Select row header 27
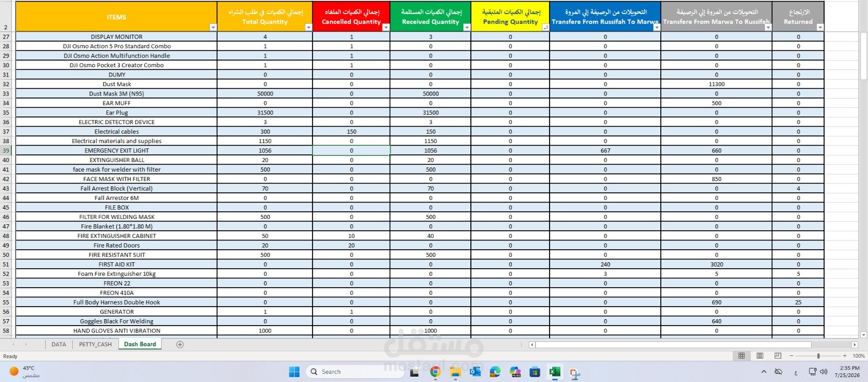Viewport: 868px width, 382px height. tap(6, 37)
